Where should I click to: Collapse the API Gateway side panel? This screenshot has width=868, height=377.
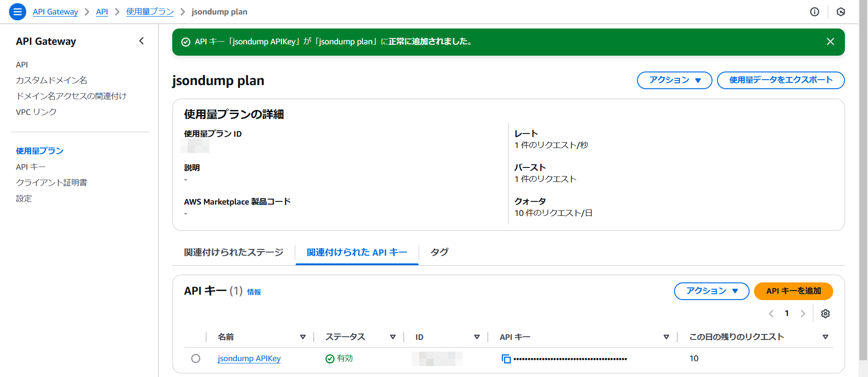click(142, 41)
